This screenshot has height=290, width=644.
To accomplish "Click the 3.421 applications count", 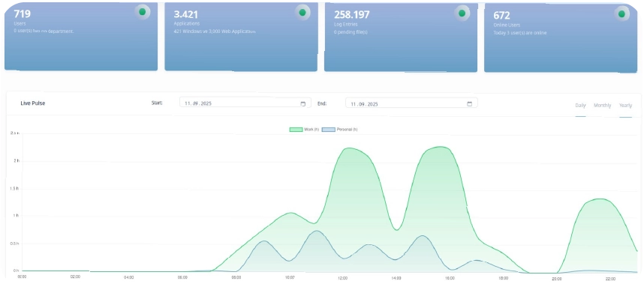I will coord(185,14).
